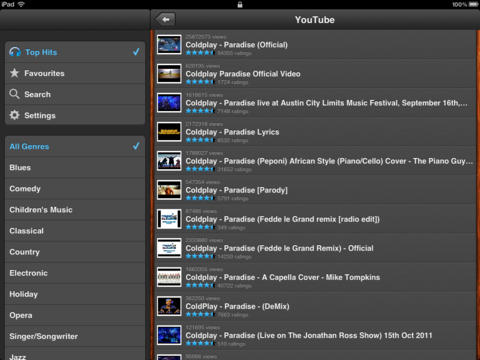Play ColdPlay - Paradise - (DeMix) title
The image size is (480, 360).
click(x=237, y=306)
